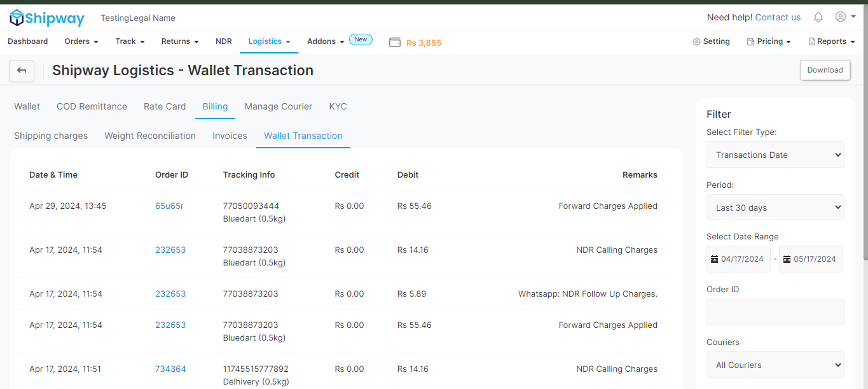Image resolution: width=868 pixels, height=389 pixels.
Task: Go to Dashboard
Action: coord(27,41)
